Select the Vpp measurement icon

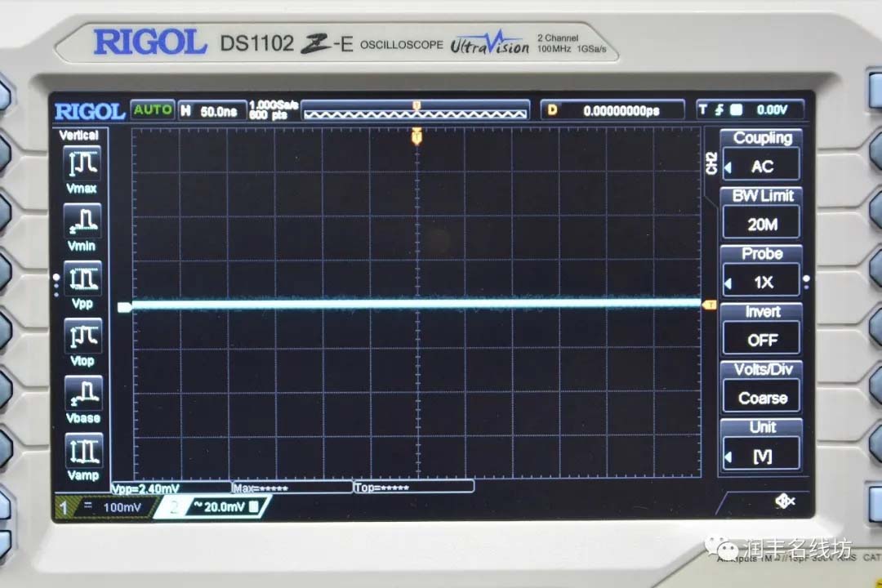82,279
